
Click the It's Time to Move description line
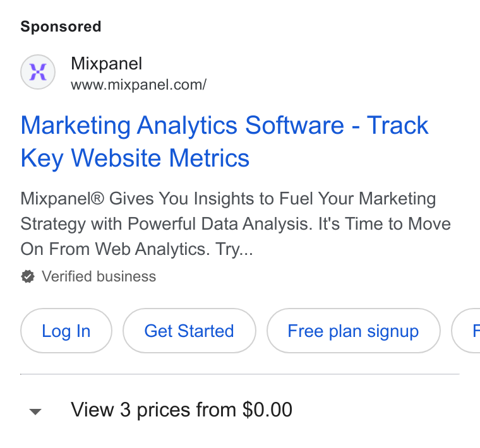[384, 224]
